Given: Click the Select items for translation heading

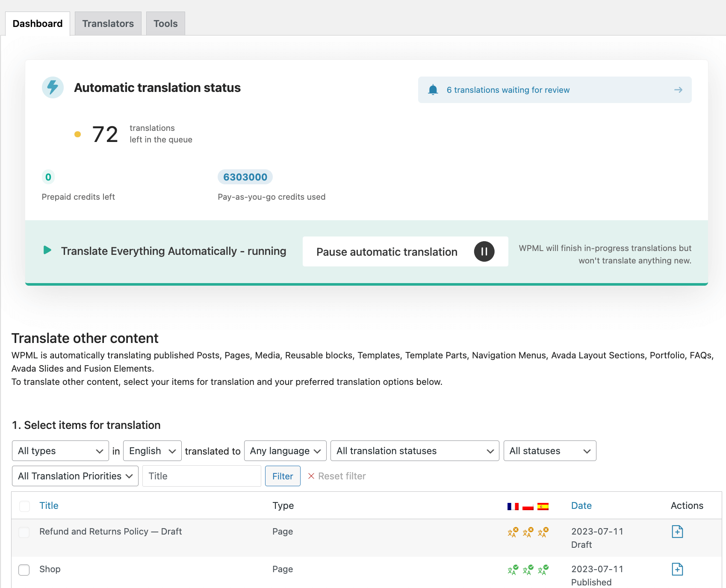Looking at the screenshot, I should (86, 425).
